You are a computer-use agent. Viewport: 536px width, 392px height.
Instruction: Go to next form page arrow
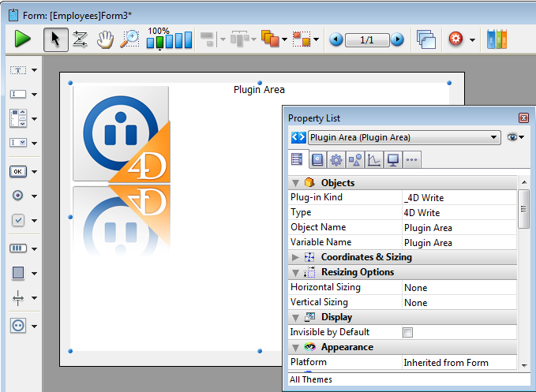point(397,39)
